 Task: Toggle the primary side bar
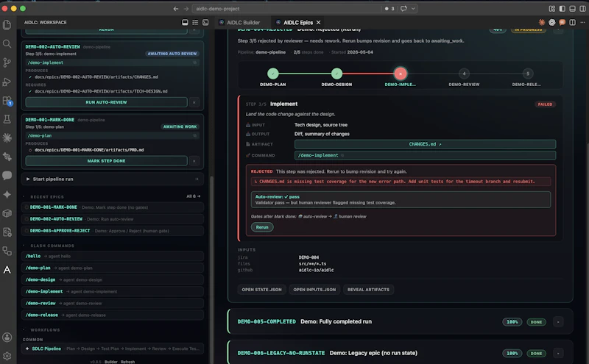click(562, 9)
